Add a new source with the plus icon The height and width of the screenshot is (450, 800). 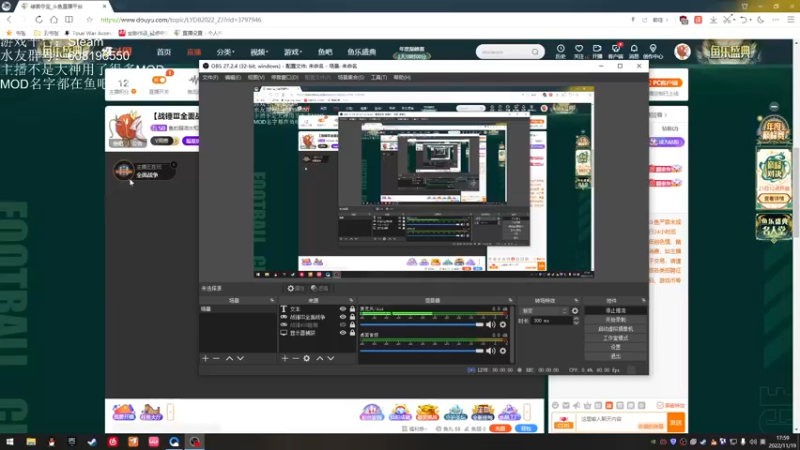point(285,358)
